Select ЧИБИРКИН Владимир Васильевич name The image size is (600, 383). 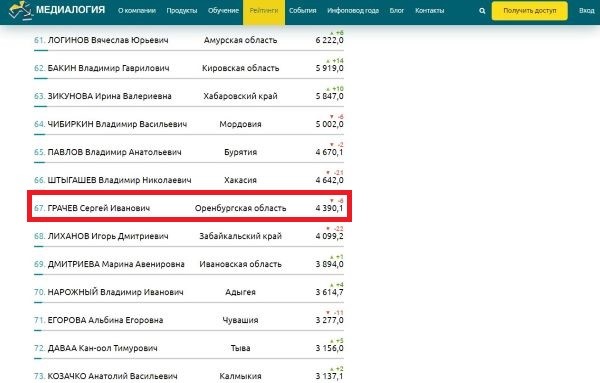point(117,124)
